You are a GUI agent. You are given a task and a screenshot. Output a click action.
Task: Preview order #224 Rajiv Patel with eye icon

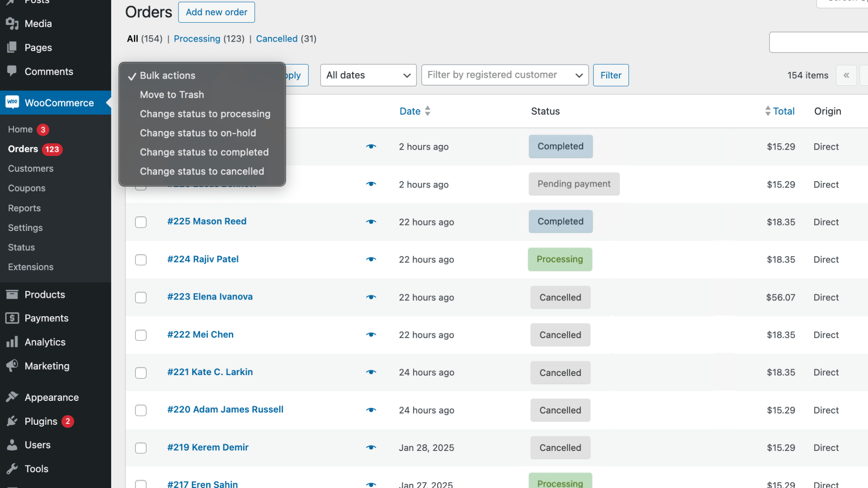point(371,259)
